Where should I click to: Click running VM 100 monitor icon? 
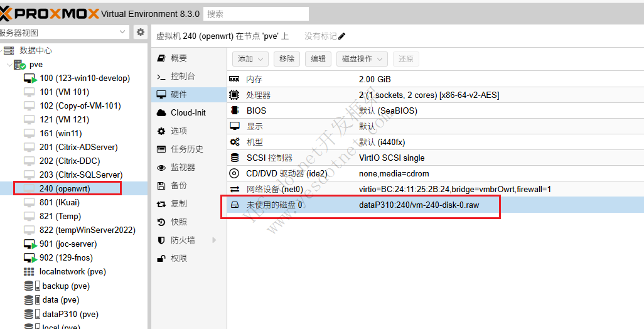click(x=30, y=78)
